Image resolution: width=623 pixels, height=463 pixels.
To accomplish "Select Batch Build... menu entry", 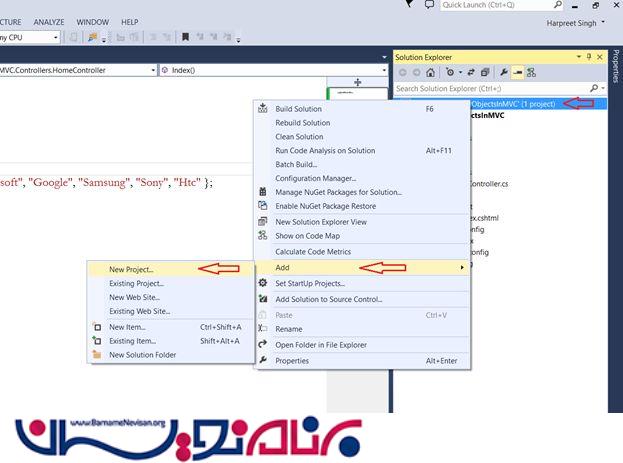I will pyautogui.click(x=362, y=165).
